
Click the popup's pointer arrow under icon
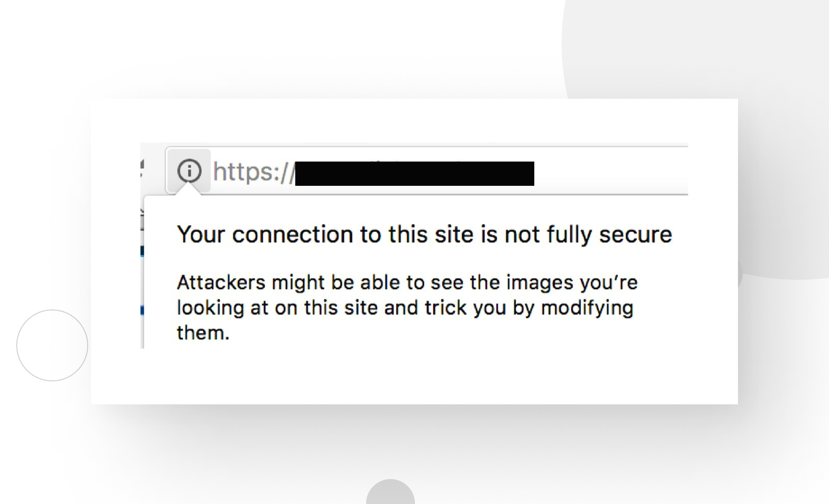point(189,190)
